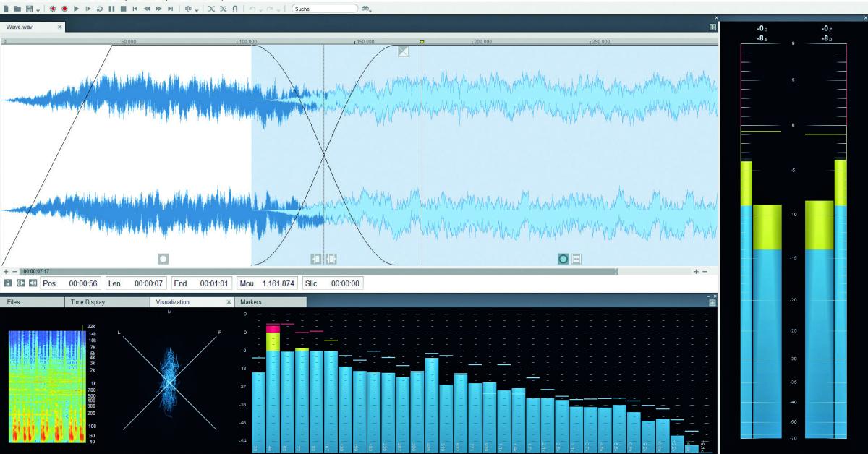868x454 pixels.
Task: Click the Save icon in the toolbar
Action: [29, 8]
